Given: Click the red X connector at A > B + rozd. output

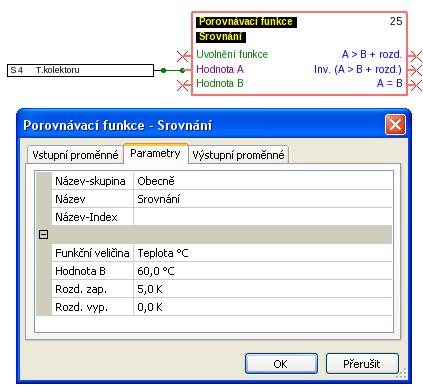Looking at the screenshot, I should (416, 56).
